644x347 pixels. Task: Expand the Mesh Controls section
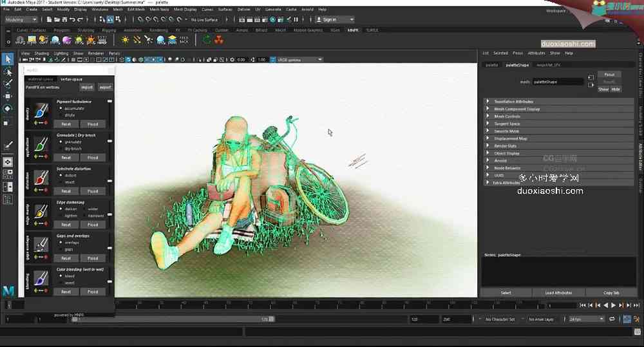pos(559,117)
